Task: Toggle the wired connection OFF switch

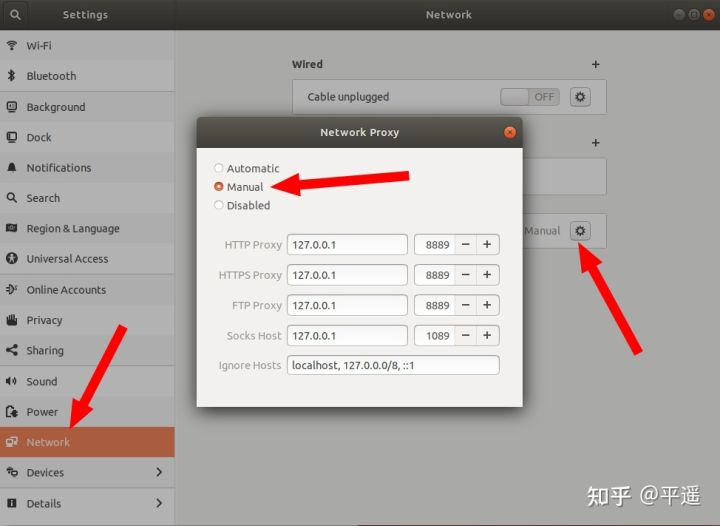Action: 529,97
